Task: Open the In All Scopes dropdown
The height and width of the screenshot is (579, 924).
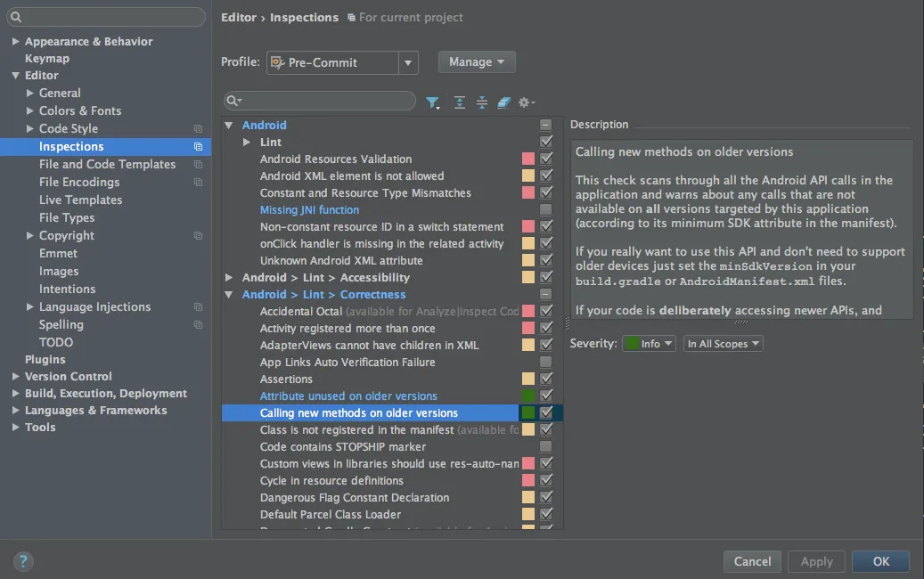Action: [x=723, y=344]
